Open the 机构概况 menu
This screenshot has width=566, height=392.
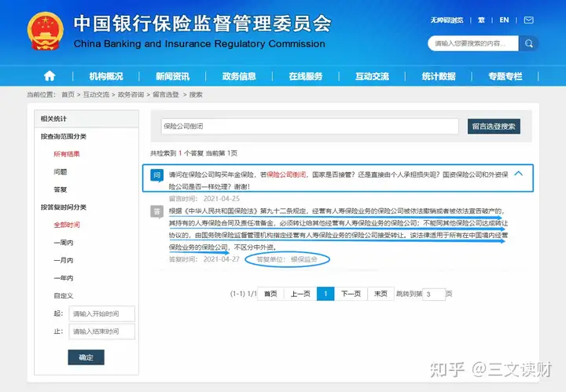click(106, 76)
